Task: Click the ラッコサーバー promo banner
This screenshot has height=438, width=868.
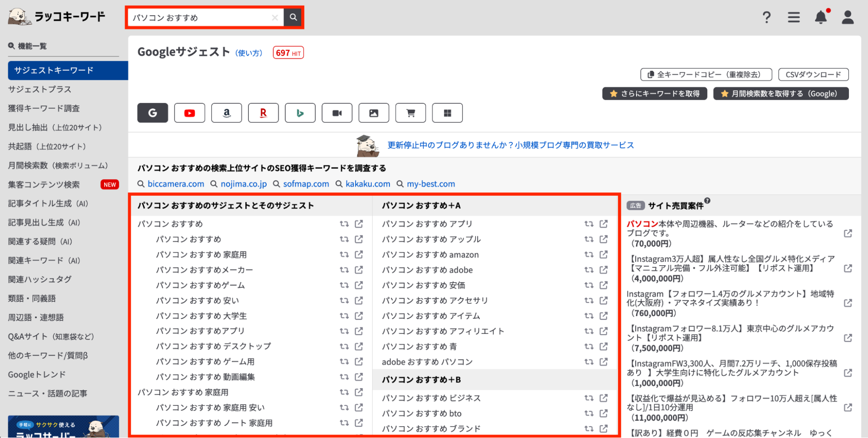Action: coord(63,427)
